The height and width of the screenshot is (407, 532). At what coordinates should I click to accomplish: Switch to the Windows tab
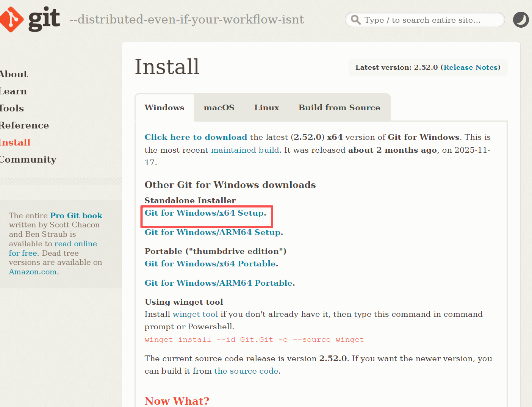164,108
